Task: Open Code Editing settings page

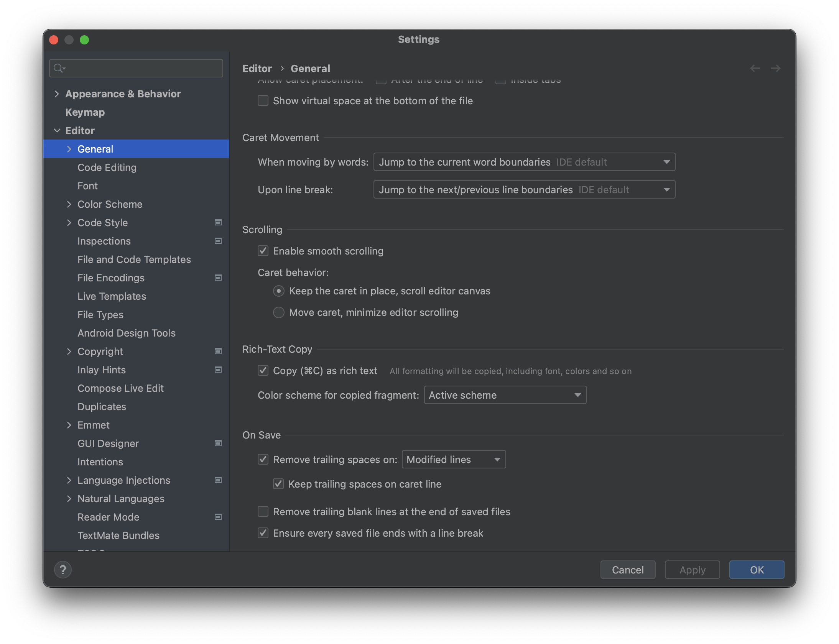Action: coord(107,168)
